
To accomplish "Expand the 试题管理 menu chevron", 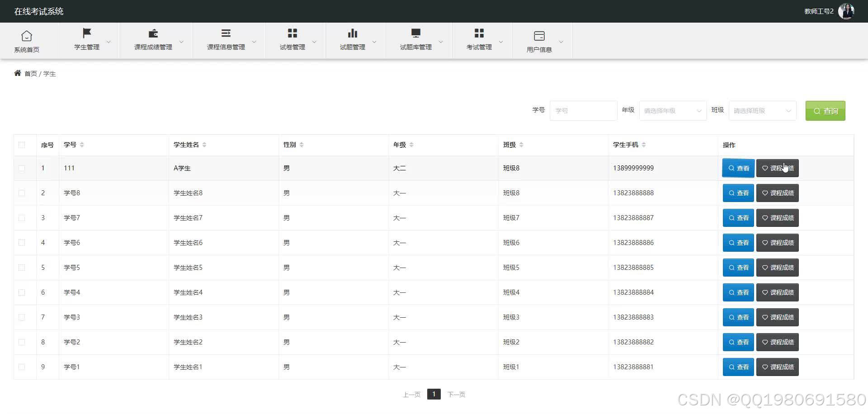I will tap(374, 42).
